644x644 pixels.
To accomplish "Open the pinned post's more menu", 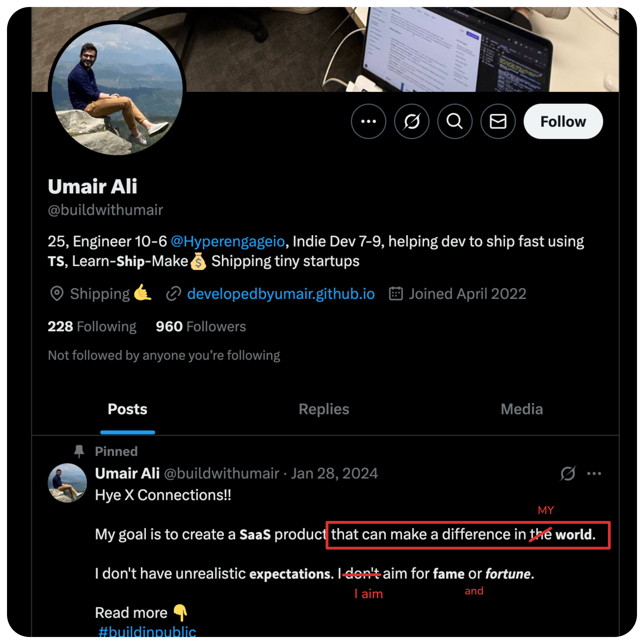I will 594,473.
